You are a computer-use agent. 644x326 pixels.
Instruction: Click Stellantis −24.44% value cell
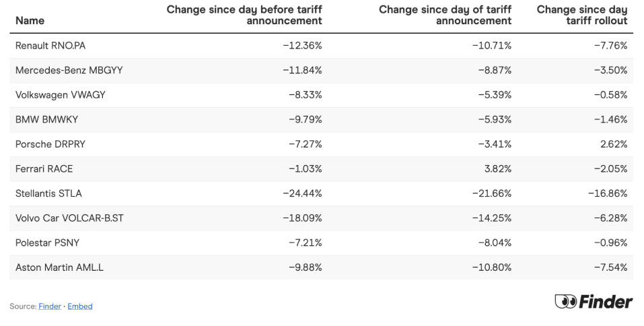click(302, 193)
